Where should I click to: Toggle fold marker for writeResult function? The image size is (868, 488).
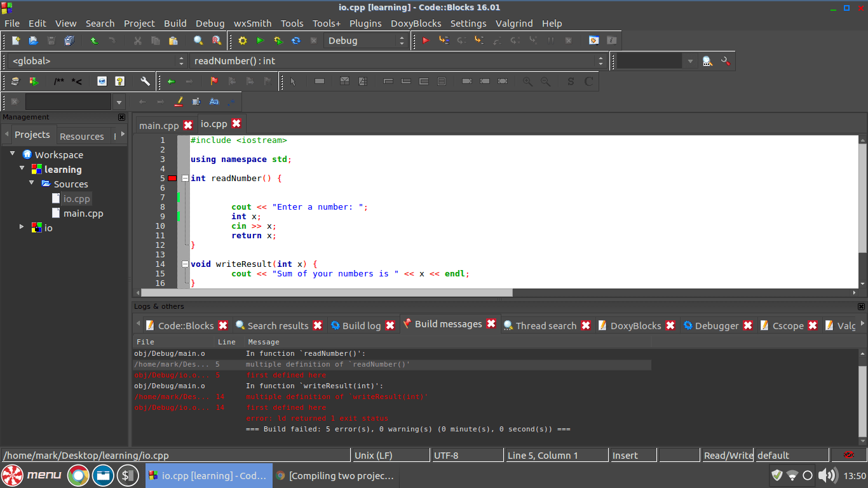tap(185, 264)
